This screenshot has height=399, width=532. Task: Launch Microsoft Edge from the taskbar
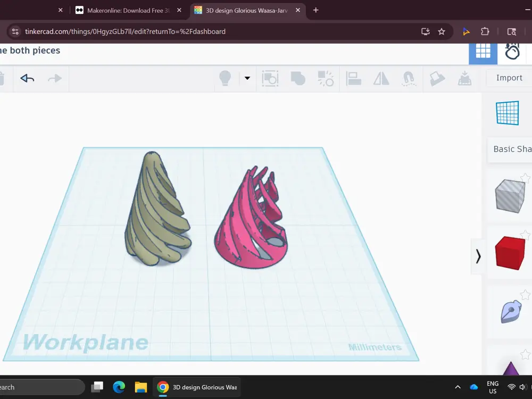(119, 387)
